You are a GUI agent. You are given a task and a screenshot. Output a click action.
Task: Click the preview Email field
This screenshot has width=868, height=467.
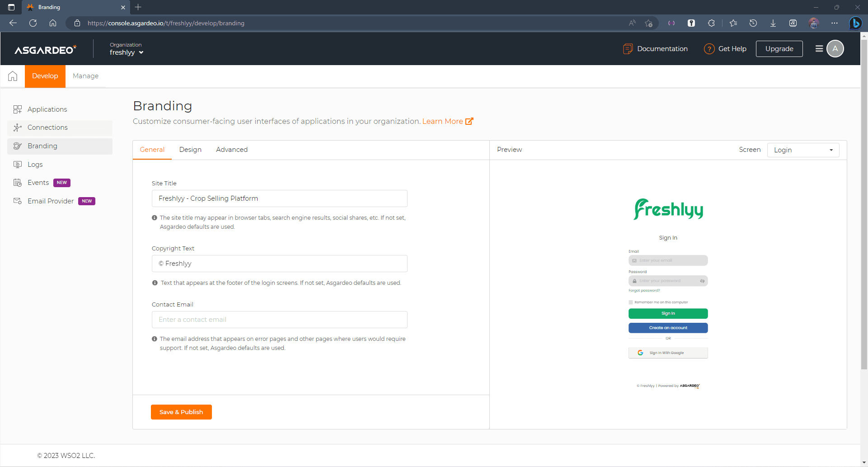click(668, 260)
